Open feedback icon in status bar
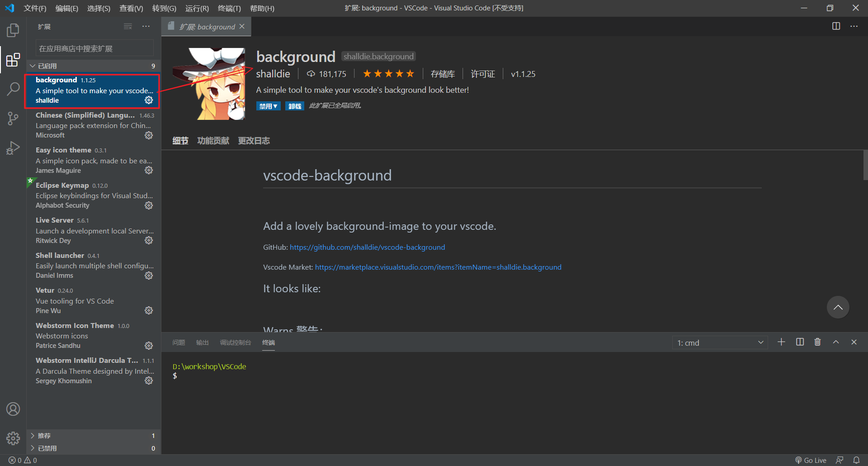 click(840, 460)
